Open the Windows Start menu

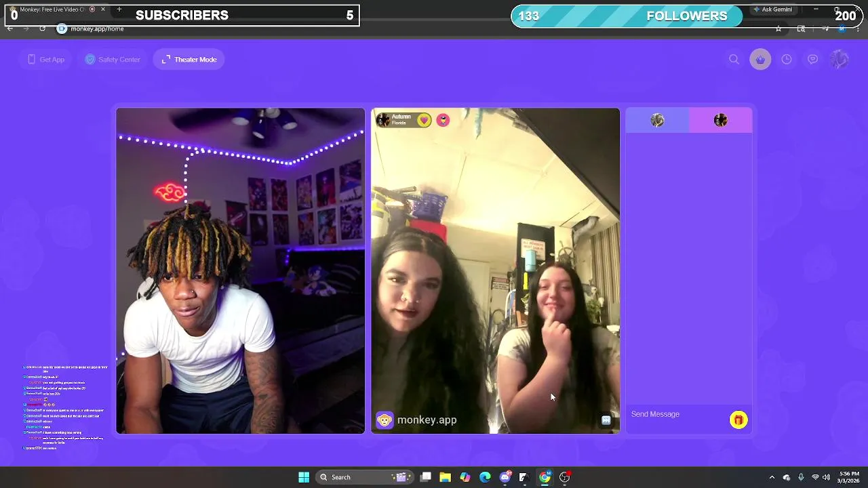pos(304,477)
